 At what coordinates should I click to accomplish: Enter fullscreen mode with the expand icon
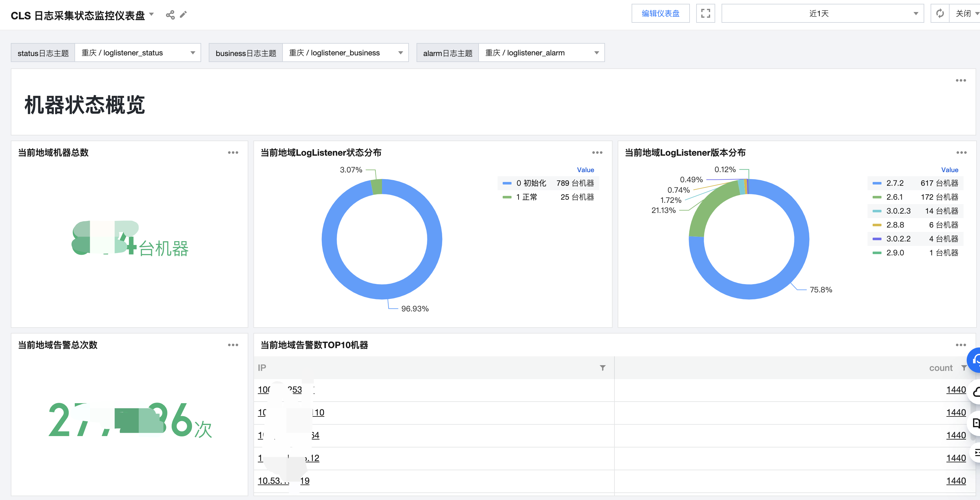[x=705, y=14]
